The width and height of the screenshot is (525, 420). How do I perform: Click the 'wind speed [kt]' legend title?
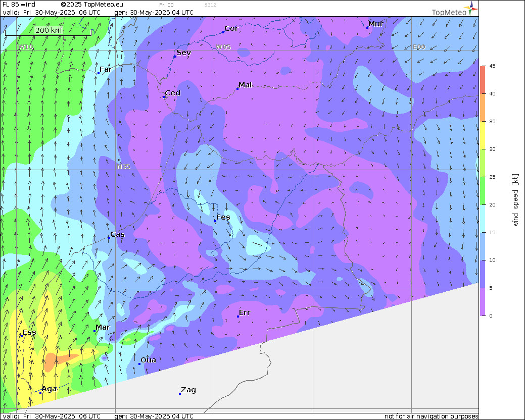pos(515,200)
